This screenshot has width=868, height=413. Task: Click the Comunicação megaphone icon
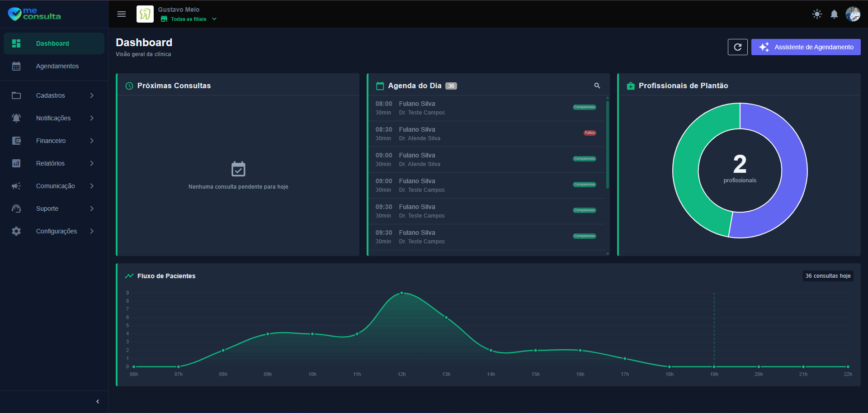click(x=16, y=186)
